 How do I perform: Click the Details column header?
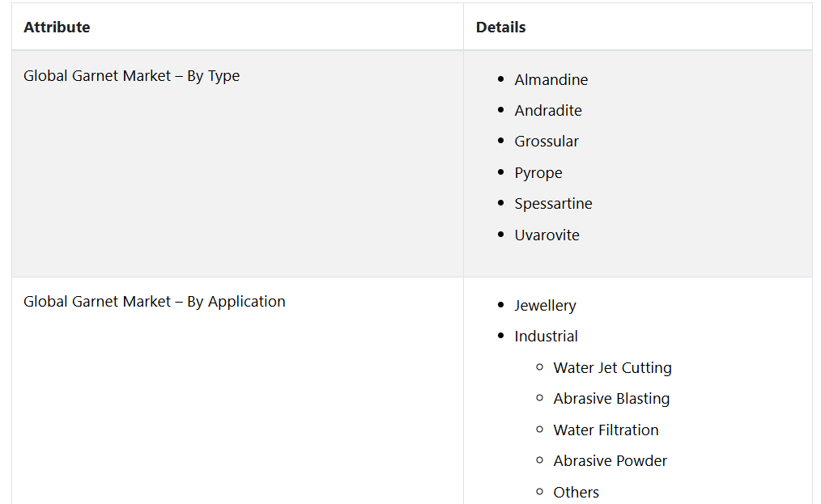coord(500,28)
